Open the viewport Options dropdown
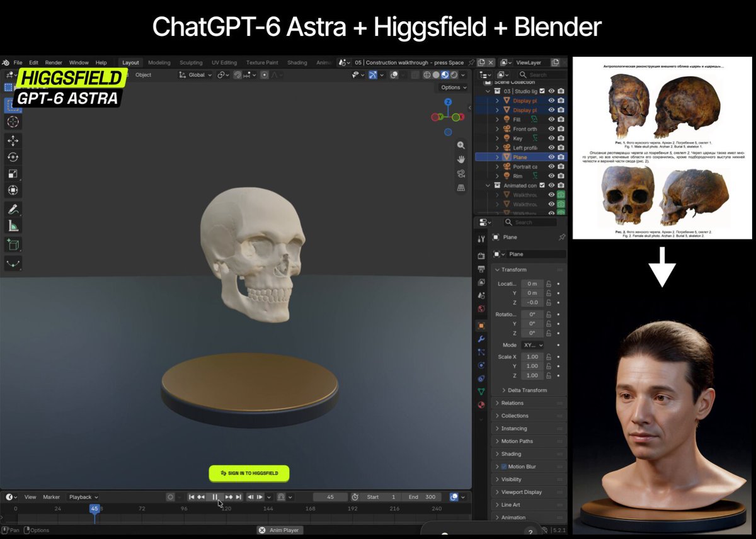The height and width of the screenshot is (539, 756). click(x=454, y=88)
